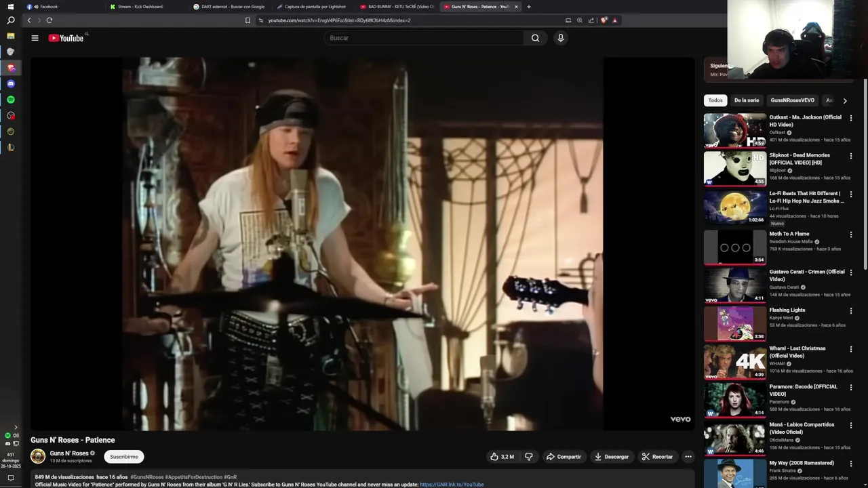Viewport: 868px width, 488px height.
Task: Play the Gustavo Cerati - Crimen thumbnail
Action: (x=735, y=285)
